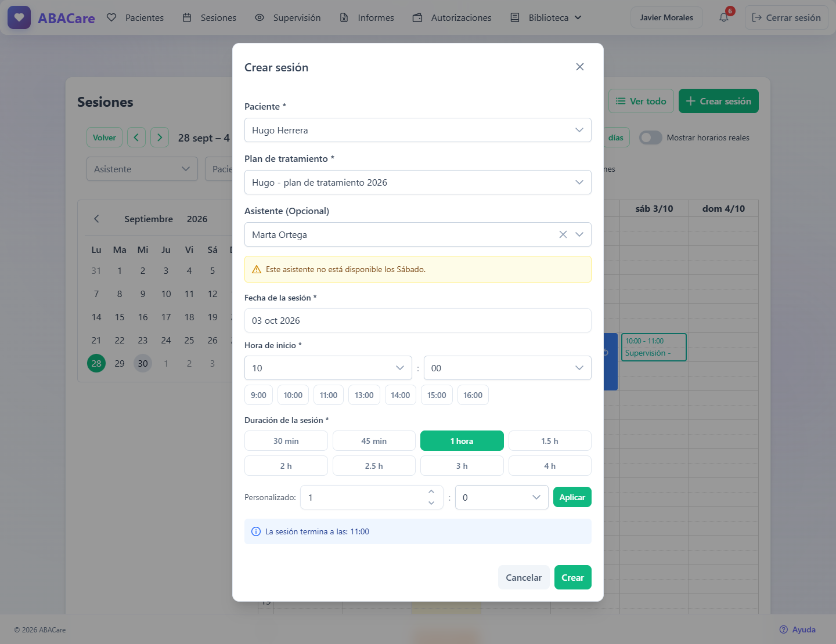836x644 pixels.
Task: Open the Ayuda help link
Action: (x=798, y=629)
